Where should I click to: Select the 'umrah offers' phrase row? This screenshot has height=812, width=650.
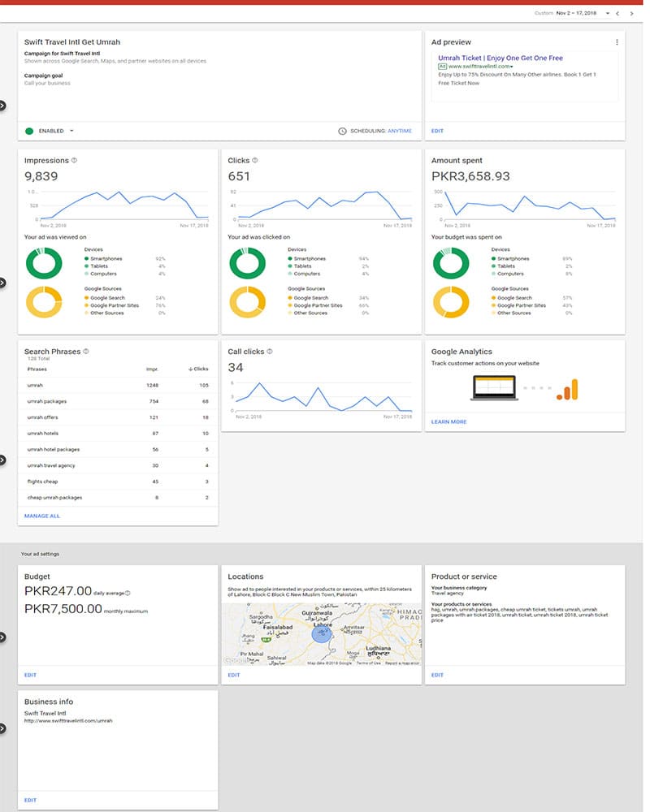[x=118, y=417]
